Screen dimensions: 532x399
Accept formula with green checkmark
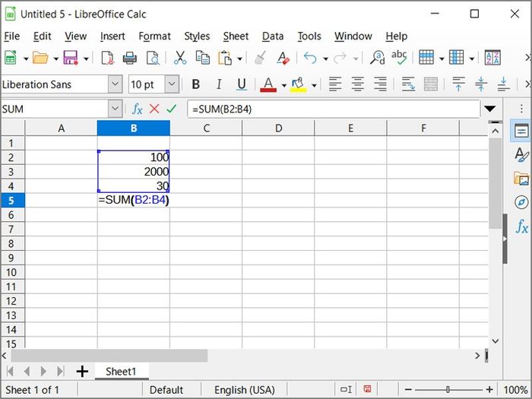pyautogui.click(x=172, y=109)
